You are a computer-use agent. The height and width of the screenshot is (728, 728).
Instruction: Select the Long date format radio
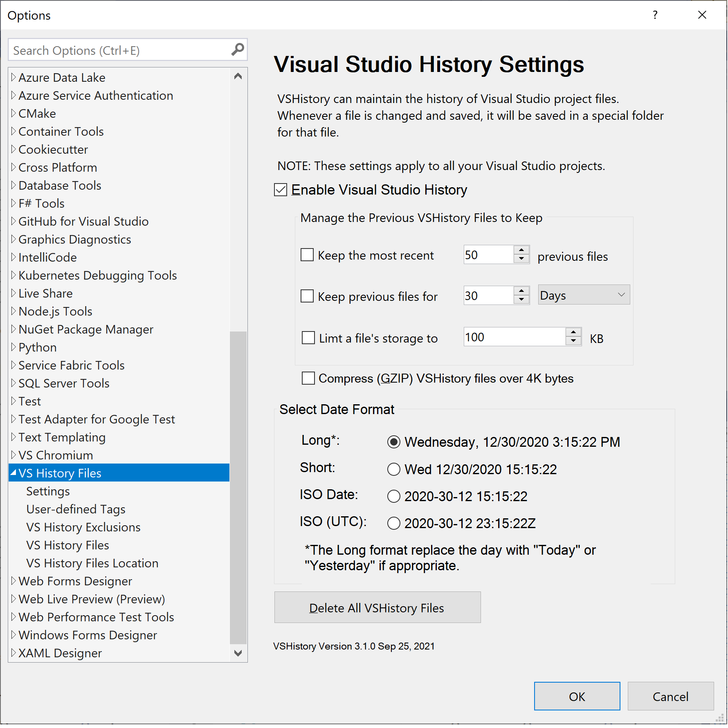[394, 442]
